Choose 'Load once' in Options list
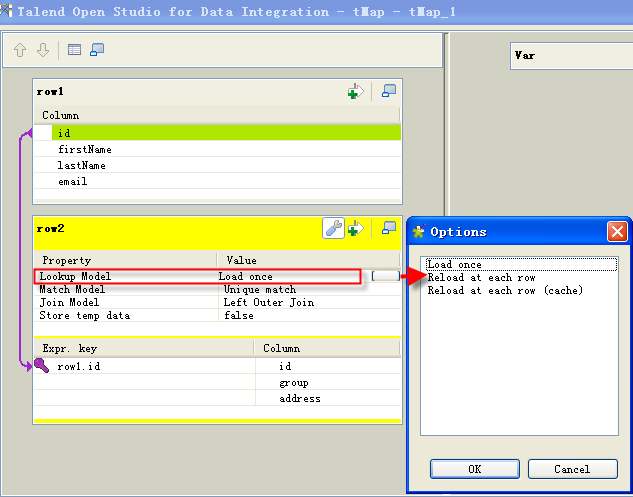The height and width of the screenshot is (497, 633). click(x=455, y=265)
